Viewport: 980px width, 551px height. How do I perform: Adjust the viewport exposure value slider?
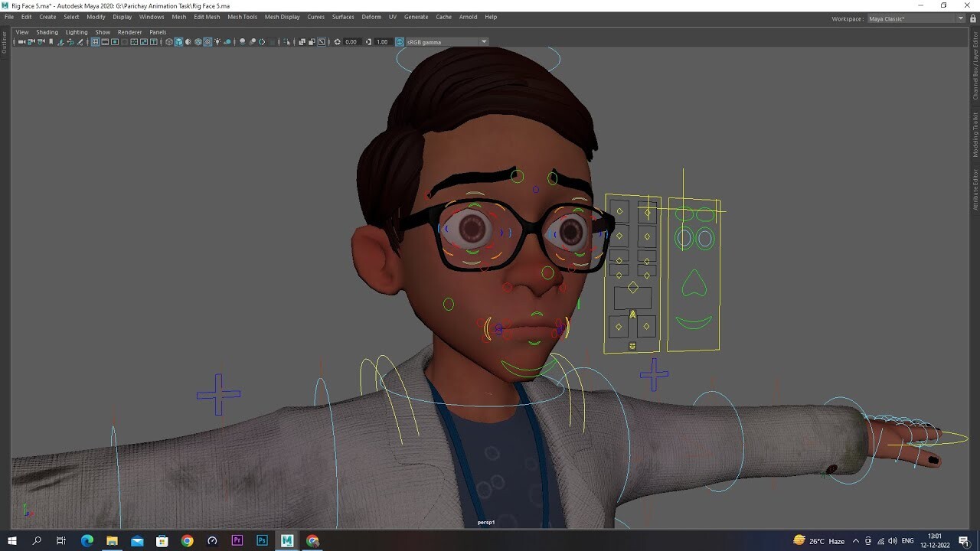[350, 42]
